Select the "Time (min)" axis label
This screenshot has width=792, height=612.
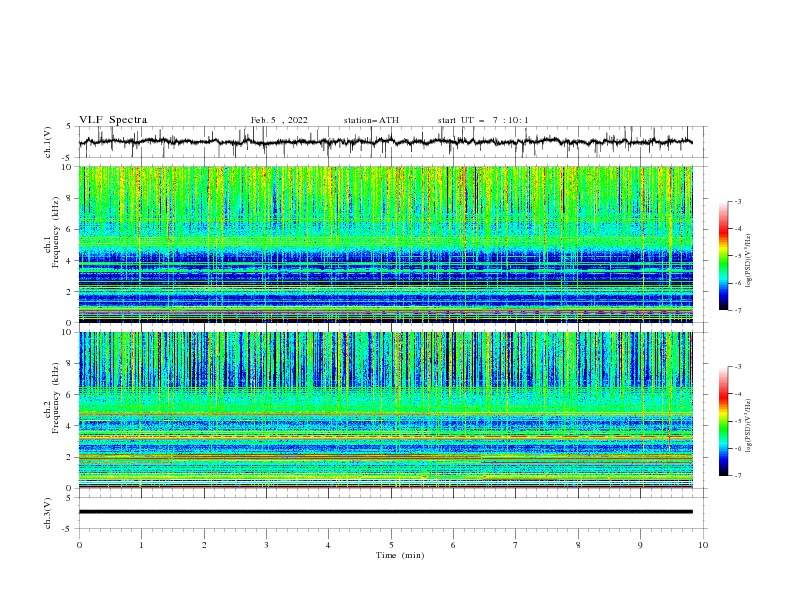(x=400, y=555)
